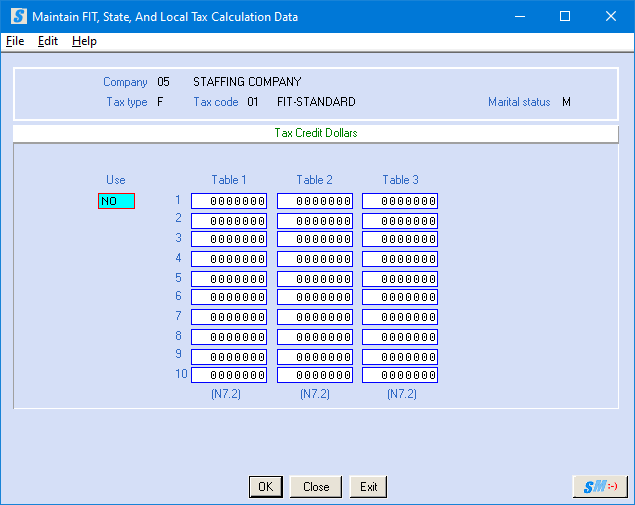The image size is (635, 505).
Task: Click Table 3 row 9 input field
Action: coord(400,357)
